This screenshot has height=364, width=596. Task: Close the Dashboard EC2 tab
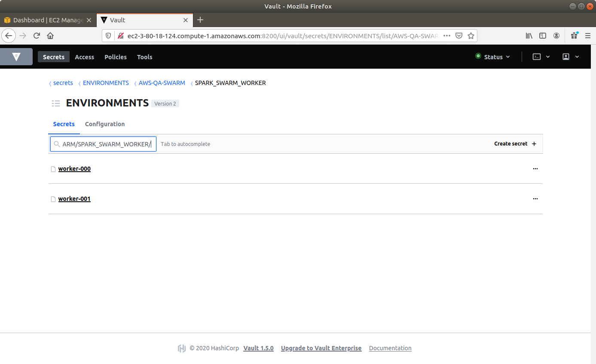tap(89, 20)
